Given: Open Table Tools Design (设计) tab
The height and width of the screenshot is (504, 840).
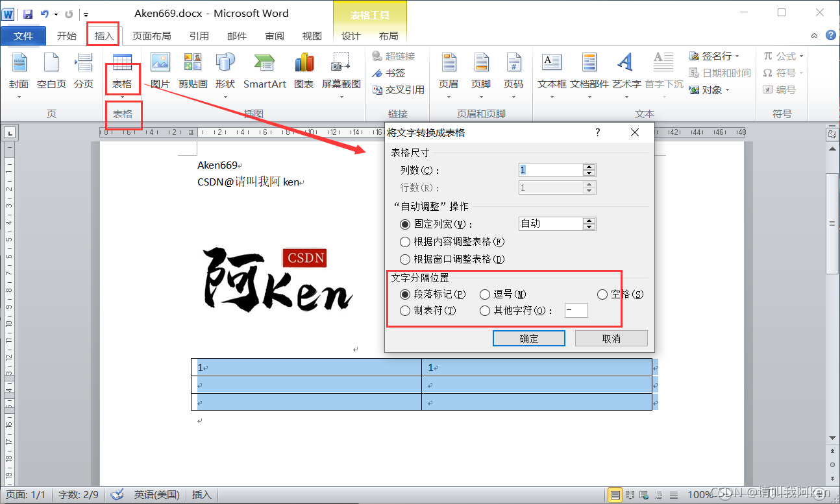Looking at the screenshot, I should tap(351, 36).
